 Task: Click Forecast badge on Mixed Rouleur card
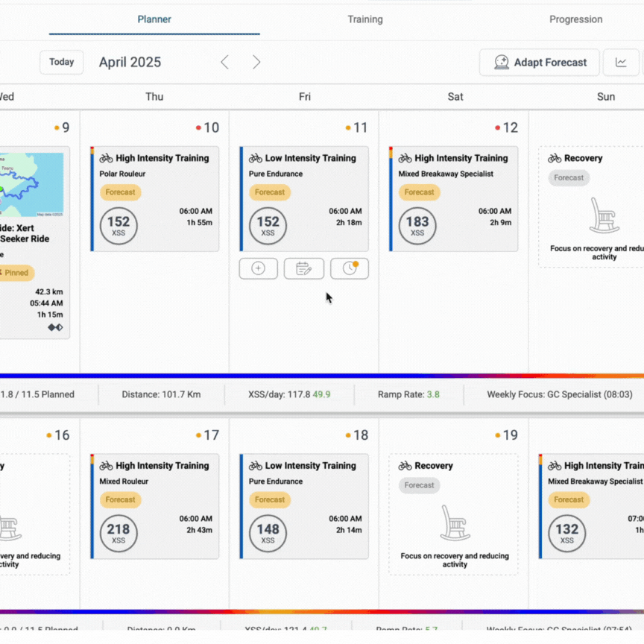(x=120, y=499)
